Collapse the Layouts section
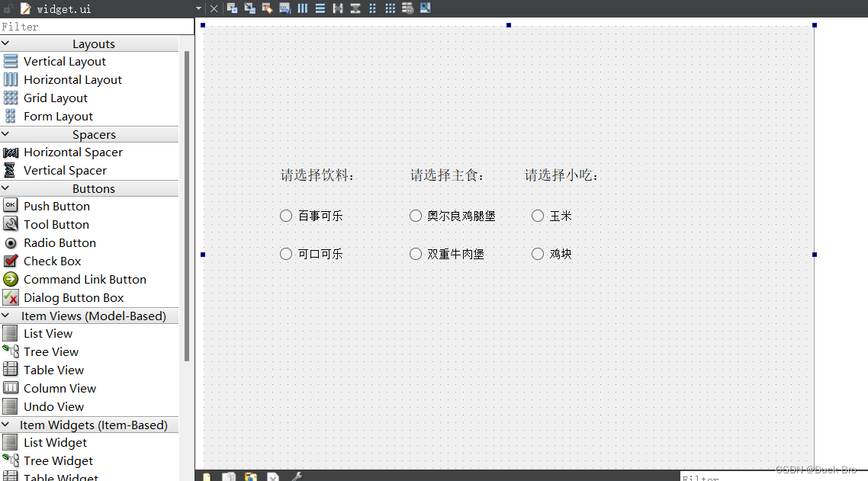The image size is (868, 481). [6, 43]
